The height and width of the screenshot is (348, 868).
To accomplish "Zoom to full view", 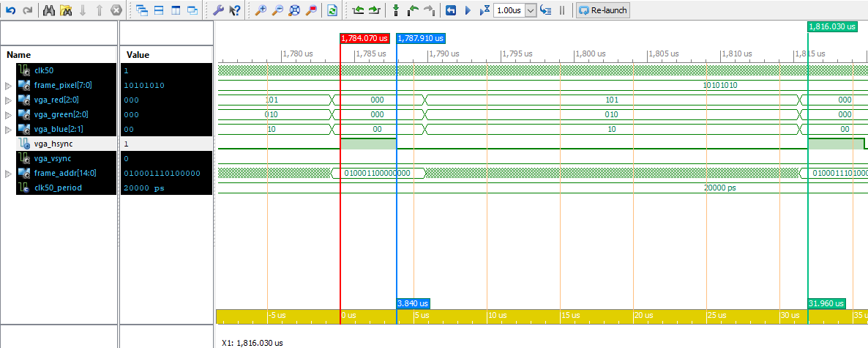I will pos(294,10).
